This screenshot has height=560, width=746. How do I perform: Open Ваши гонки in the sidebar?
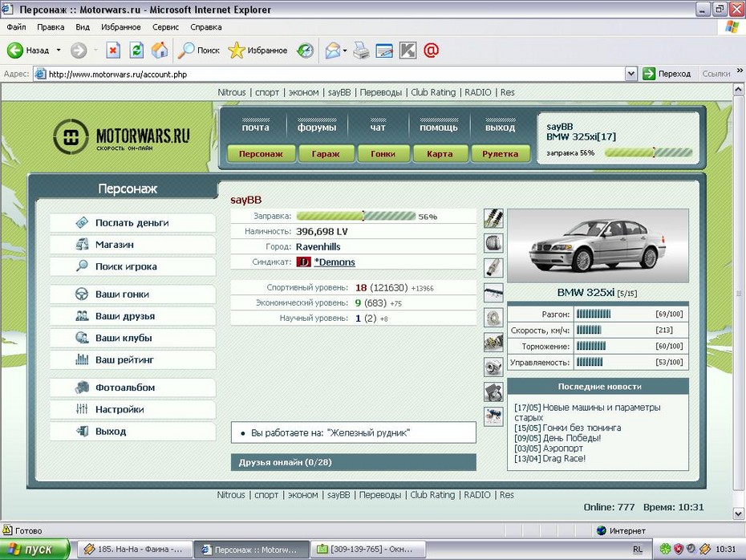click(x=132, y=294)
